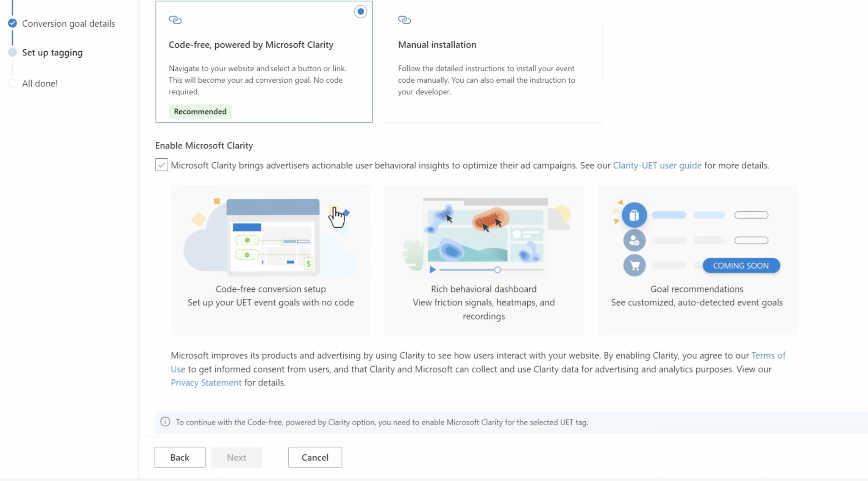
Task: Select the Code-free Microsoft Clarity radio button
Action: pos(360,11)
